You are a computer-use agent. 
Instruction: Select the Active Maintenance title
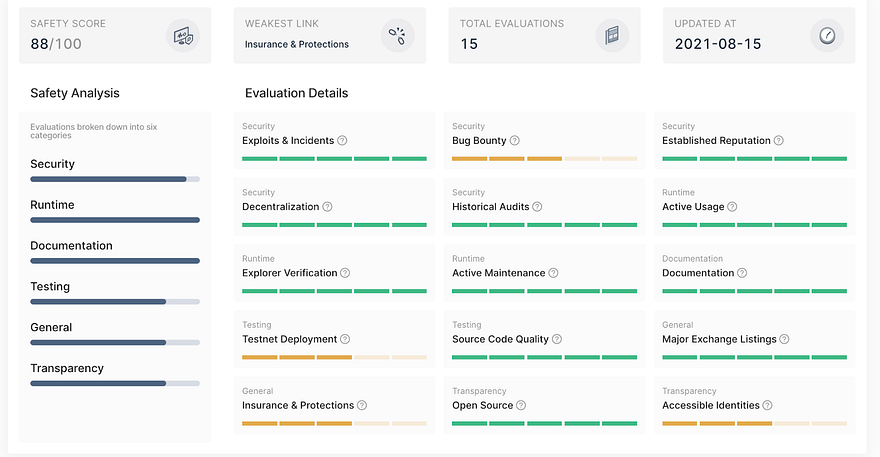[498, 273]
